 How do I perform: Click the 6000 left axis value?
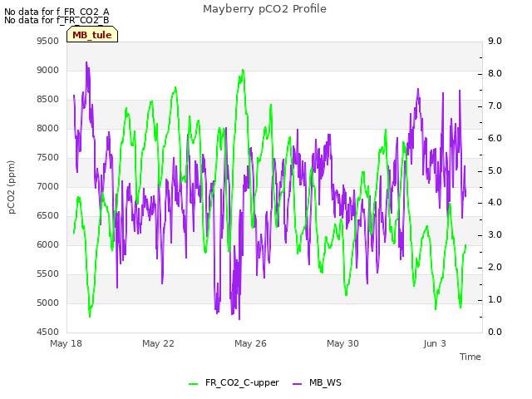[48, 244]
